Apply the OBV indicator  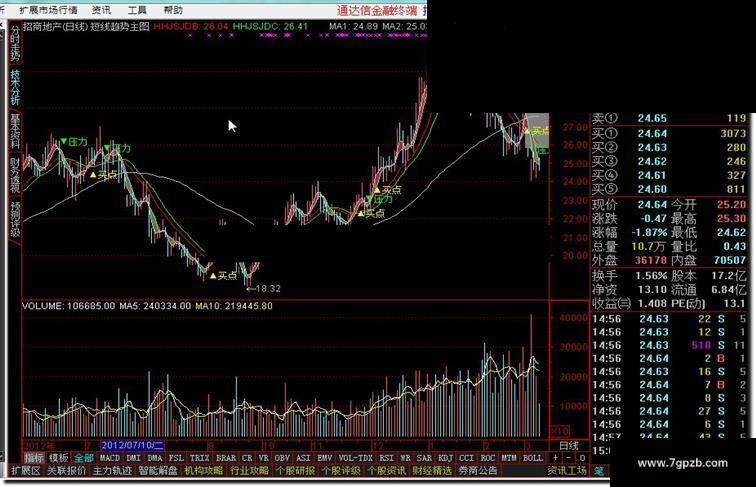coord(282,458)
